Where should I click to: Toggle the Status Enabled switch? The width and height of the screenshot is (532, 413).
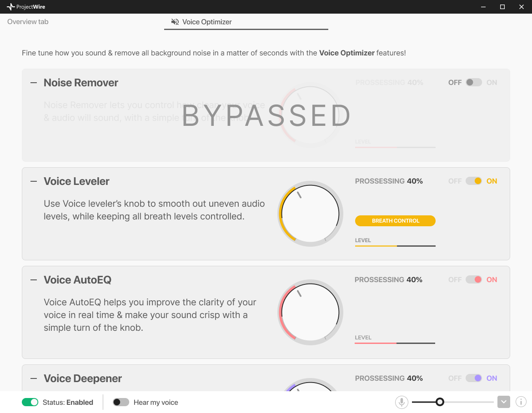(x=30, y=402)
